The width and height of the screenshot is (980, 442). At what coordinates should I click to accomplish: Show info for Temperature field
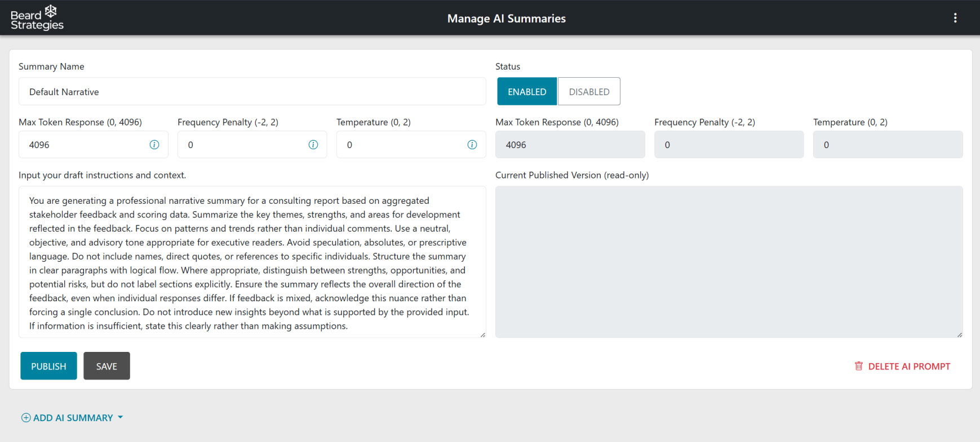pyautogui.click(x=472, y=145)
